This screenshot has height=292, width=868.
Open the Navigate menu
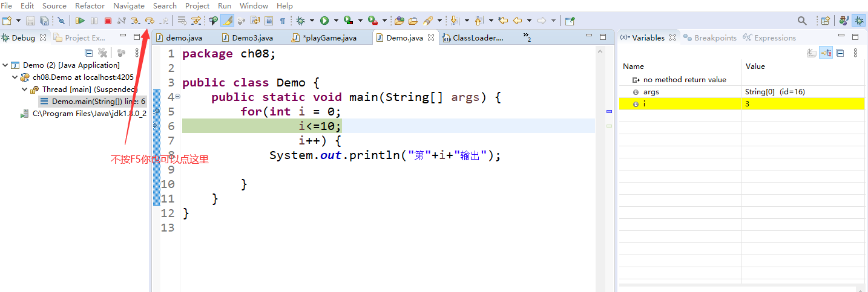[x=129, y=5]
